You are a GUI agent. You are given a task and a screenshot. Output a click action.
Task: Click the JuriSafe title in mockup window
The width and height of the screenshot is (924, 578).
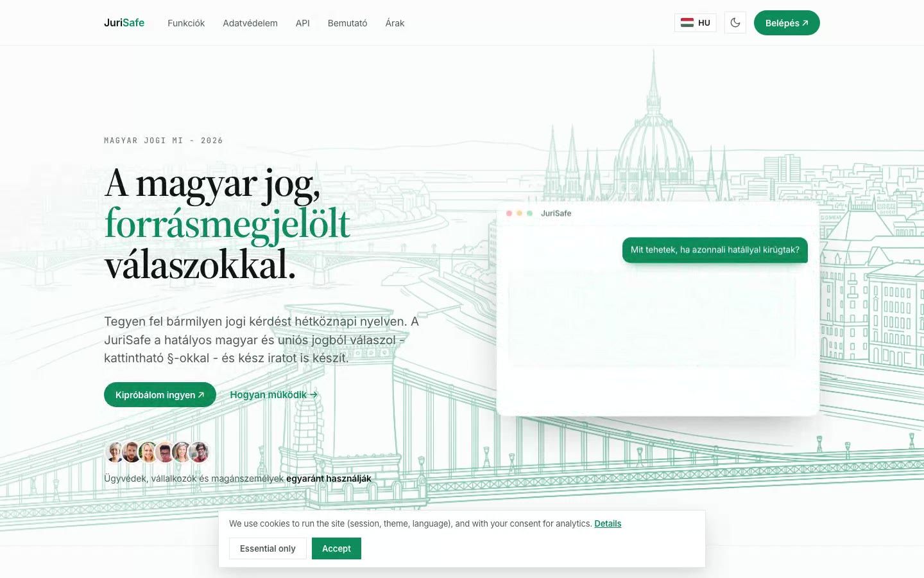pos(556,213)
